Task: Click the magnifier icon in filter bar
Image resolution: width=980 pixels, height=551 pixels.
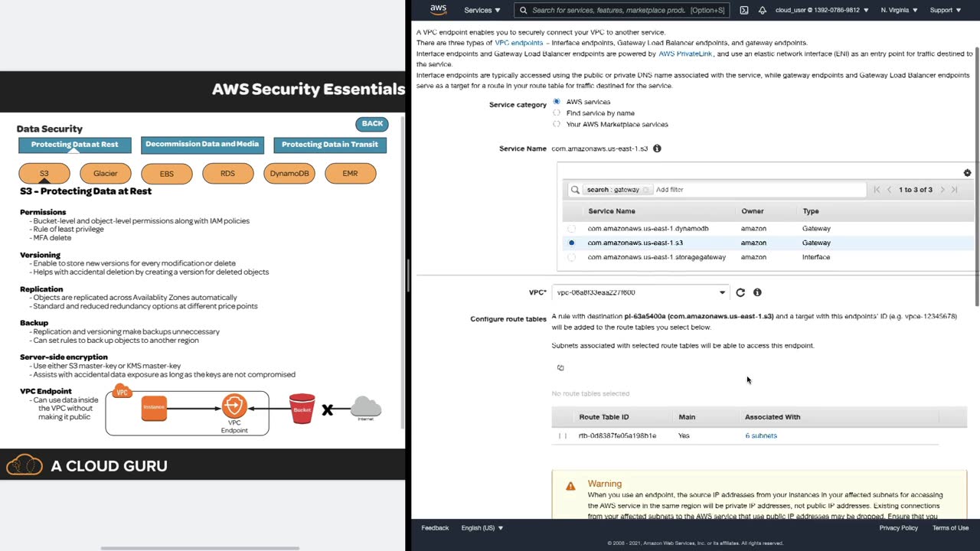Action: point(575,190)
